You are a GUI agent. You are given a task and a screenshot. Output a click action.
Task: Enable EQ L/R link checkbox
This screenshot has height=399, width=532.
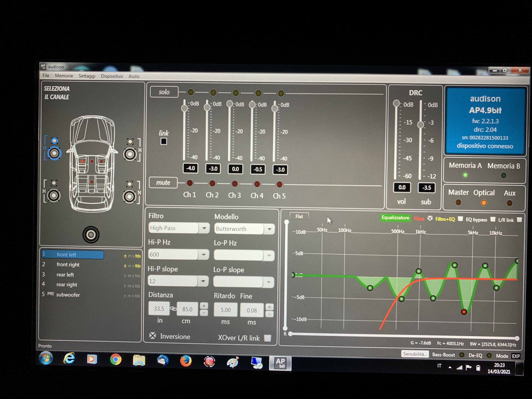(519, 220)
